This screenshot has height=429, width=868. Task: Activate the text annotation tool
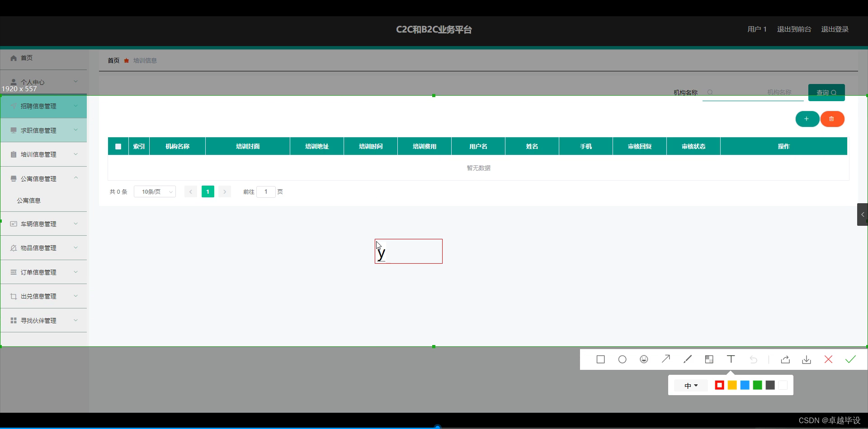(x=731, y=359)
